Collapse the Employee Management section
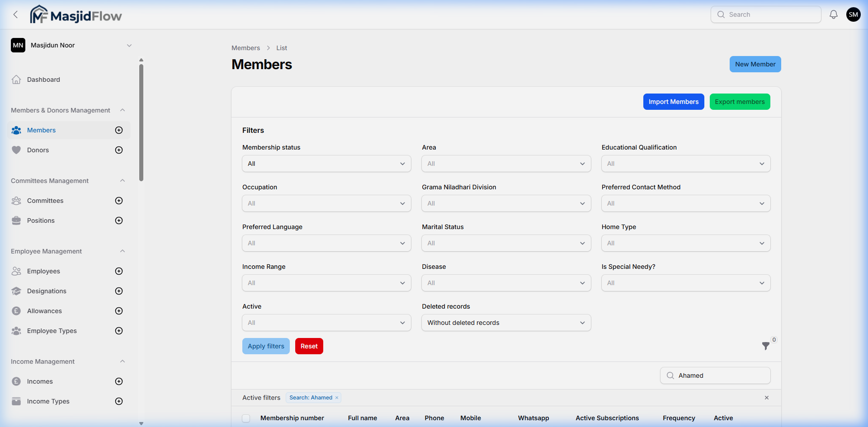This screenshot has width=868, height=427. click(123, 251)
